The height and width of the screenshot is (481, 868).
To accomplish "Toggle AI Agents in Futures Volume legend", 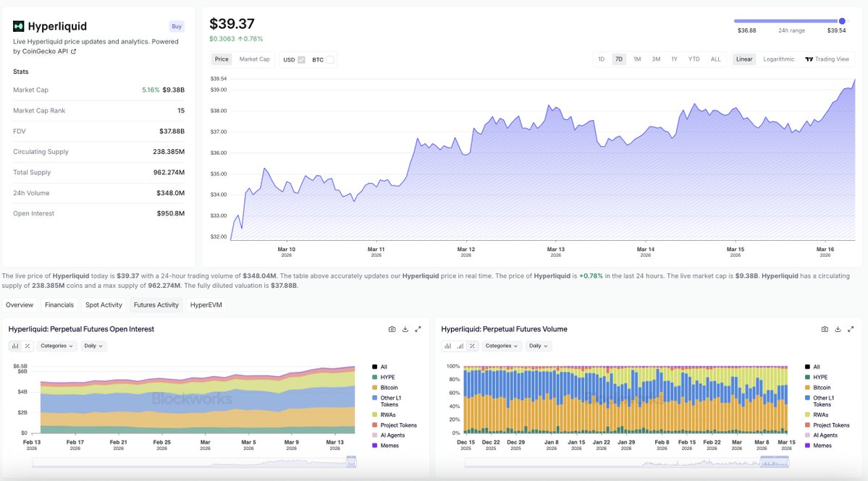I will (x=822, y=435).
